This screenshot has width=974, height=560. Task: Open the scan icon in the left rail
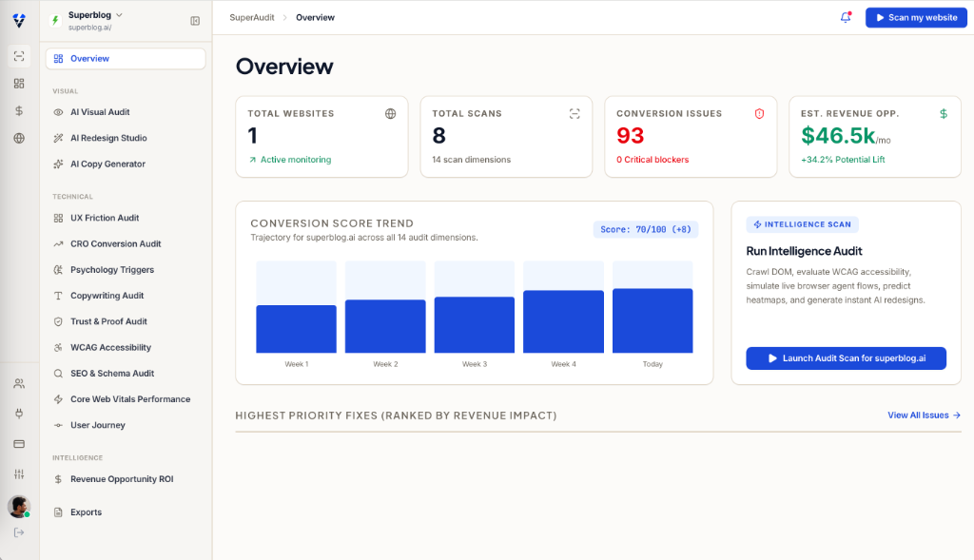coord(19,56)
